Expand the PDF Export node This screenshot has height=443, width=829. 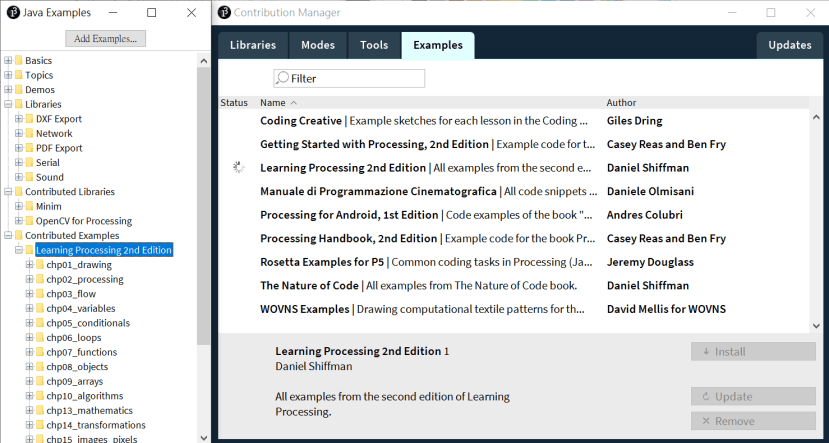point(19,148)
